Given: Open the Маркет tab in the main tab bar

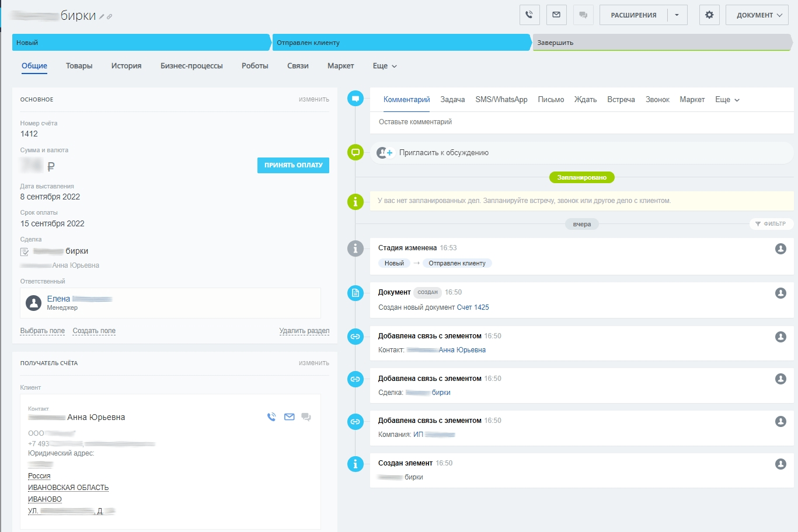Looking at the screenshot, I should pos(341,66).
